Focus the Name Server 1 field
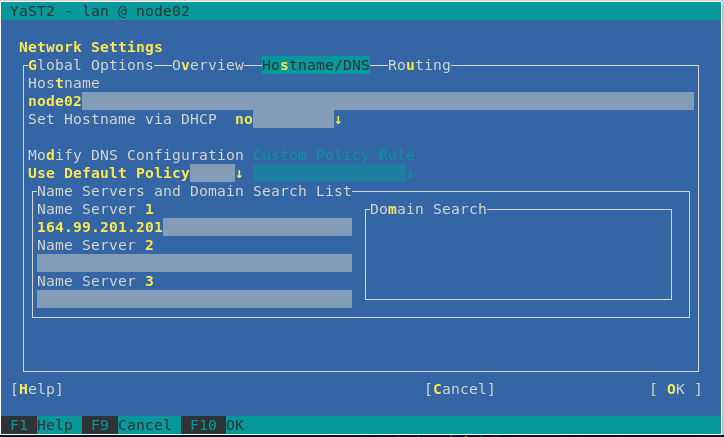 pos(194,227)
